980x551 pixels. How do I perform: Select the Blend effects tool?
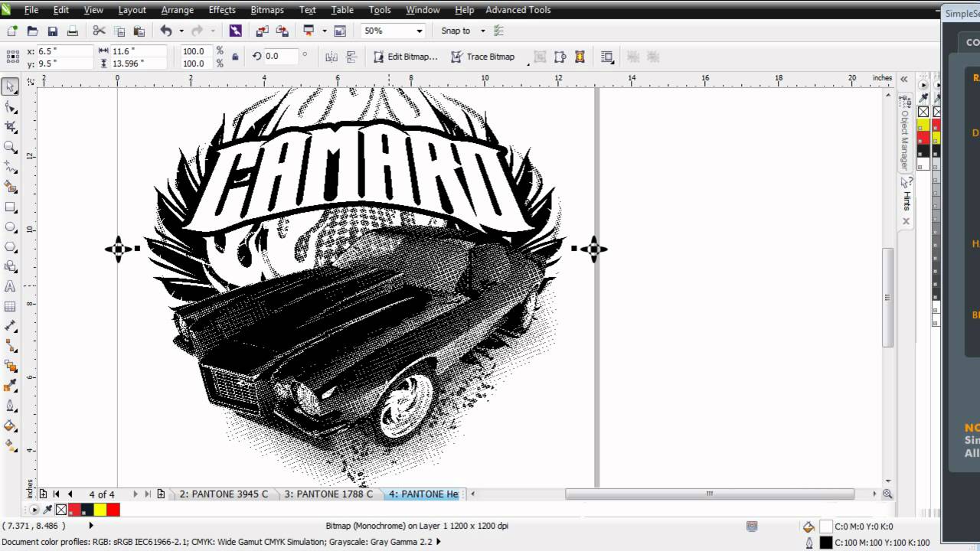click(11, 366)
